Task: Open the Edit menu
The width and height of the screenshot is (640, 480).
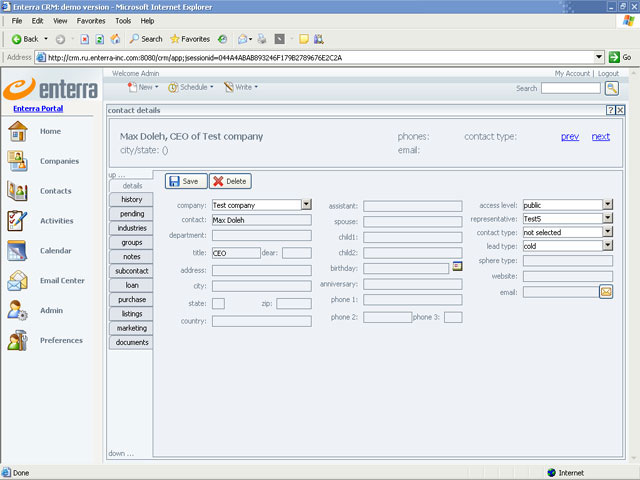Action: pyautogui.click(x=37, y=21)
